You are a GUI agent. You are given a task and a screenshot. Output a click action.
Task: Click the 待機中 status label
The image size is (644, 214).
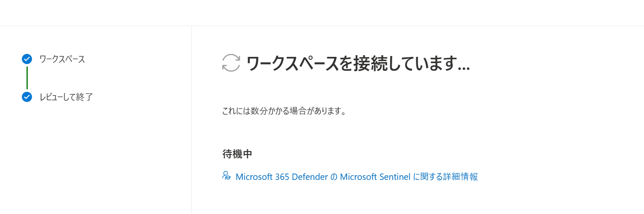pos(237,154)
